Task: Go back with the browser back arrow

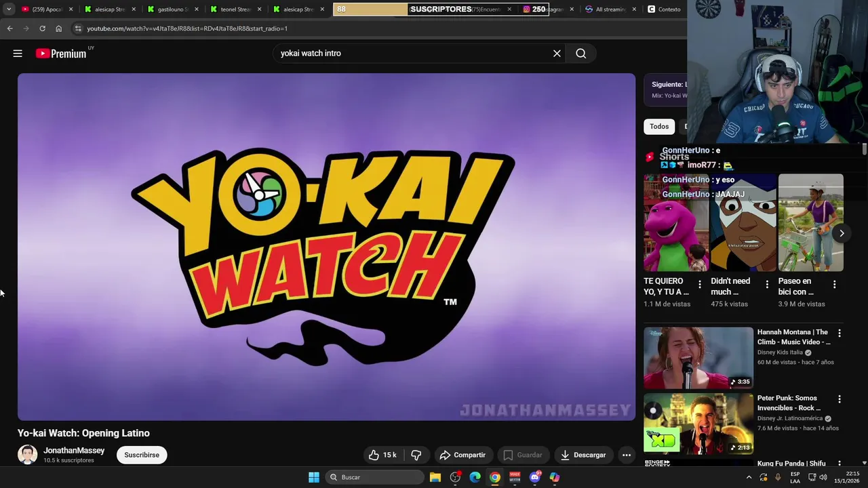Action: [9, 28]
